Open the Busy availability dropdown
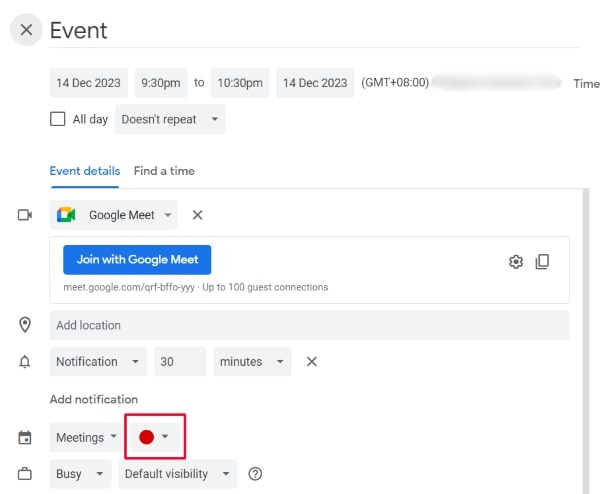 click(80, 474)
